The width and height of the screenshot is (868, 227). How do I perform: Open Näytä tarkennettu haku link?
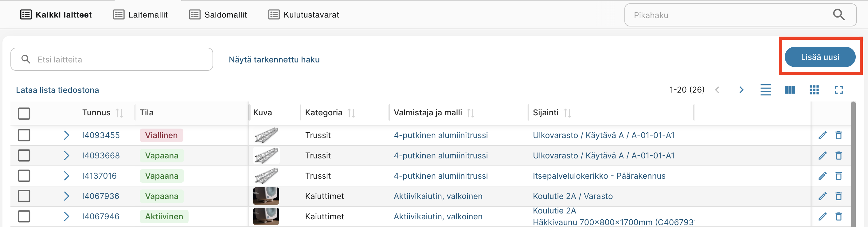274,60
